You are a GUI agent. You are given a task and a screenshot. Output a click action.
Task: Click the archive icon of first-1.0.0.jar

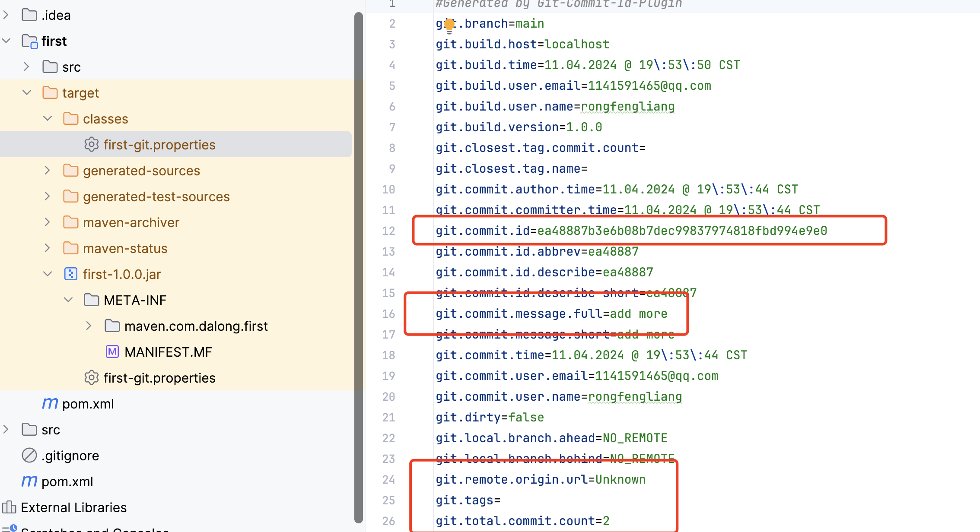click(70, 274)
